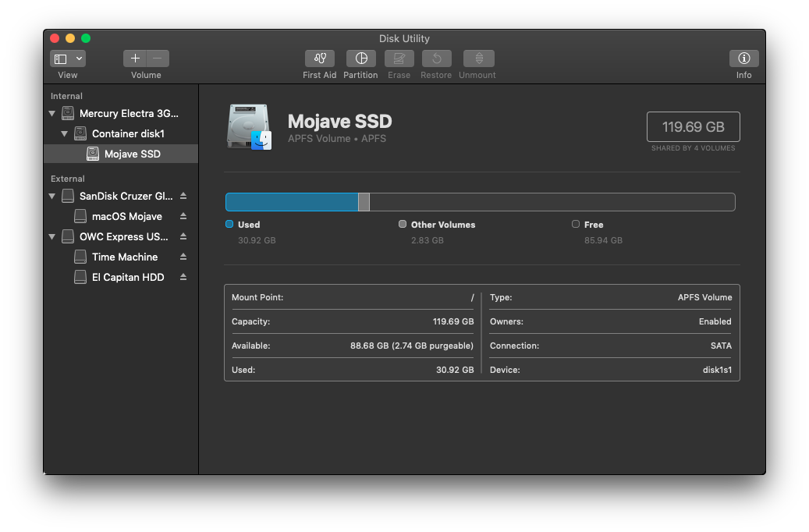This screenshot has width=809, height=532.
Task: Run First Aid on the volume
Action: point(319,59)
